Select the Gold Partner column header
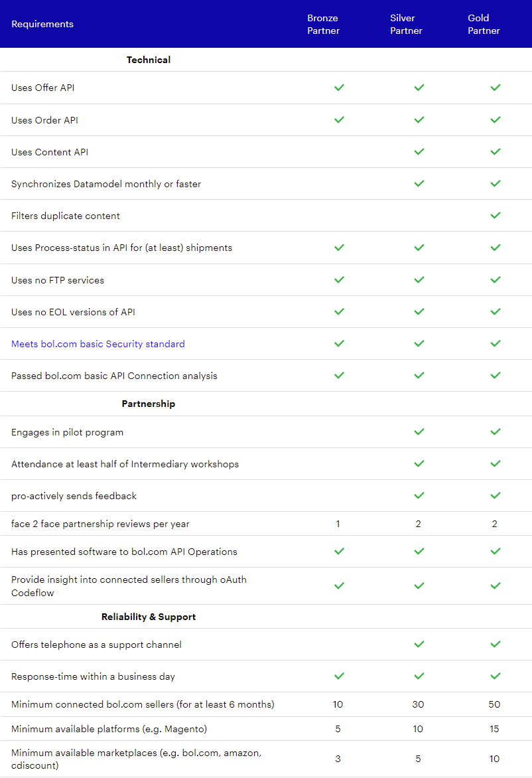Screen dimensions: 532x778 484,24
